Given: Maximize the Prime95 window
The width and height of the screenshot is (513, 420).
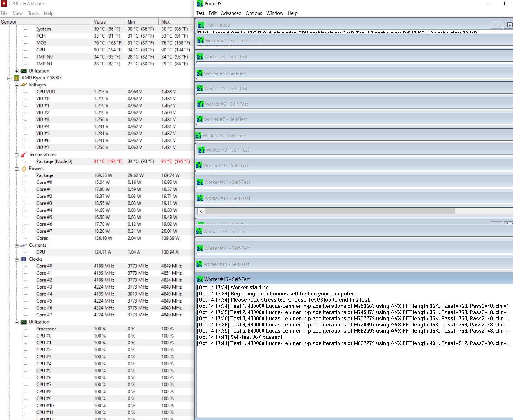Looking at the screenshot, I should (x=506, y=4).
